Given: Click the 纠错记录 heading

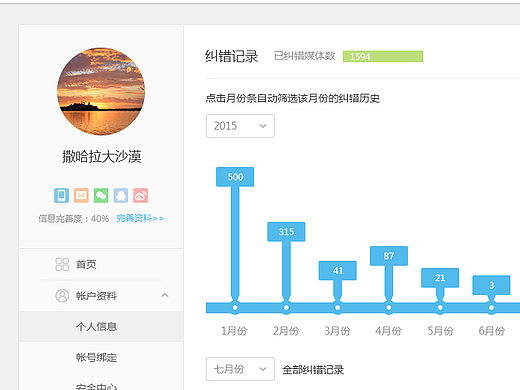Looking at the screenshot, I should click(232, 56).
